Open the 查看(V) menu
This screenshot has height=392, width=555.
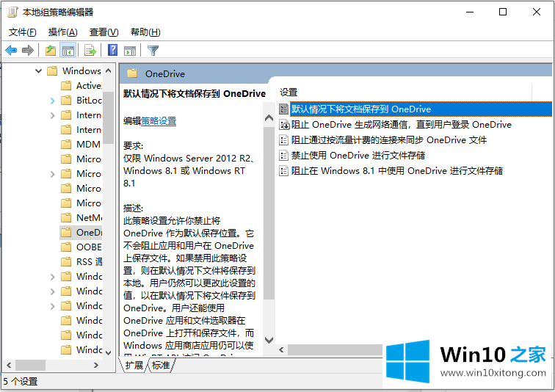104,32
